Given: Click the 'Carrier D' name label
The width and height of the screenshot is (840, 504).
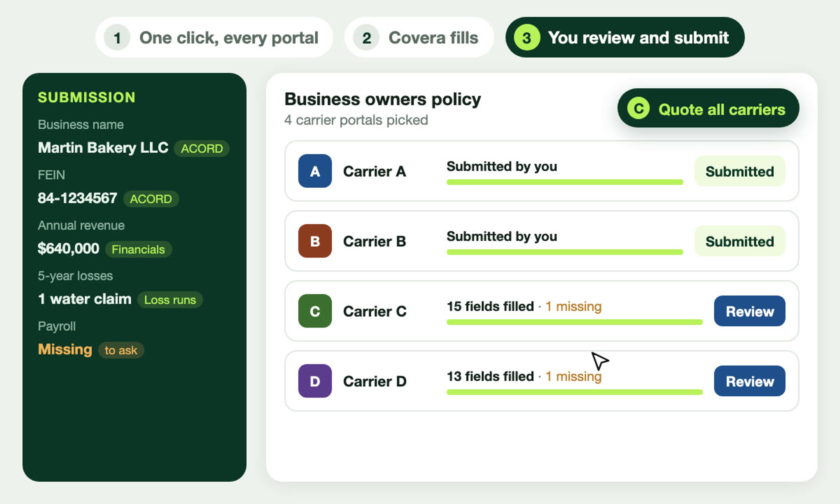Looking at the screenshot, I should tap(374, 381).
